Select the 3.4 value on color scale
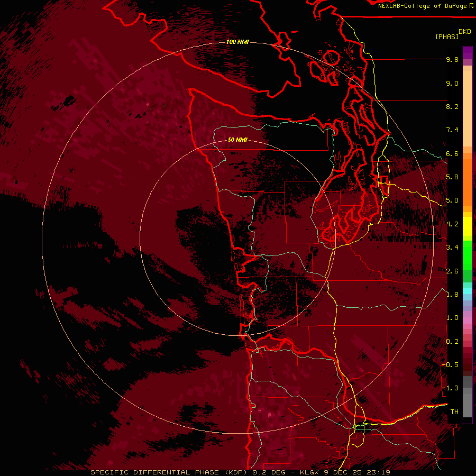476x476 pixels. (452, 248)
